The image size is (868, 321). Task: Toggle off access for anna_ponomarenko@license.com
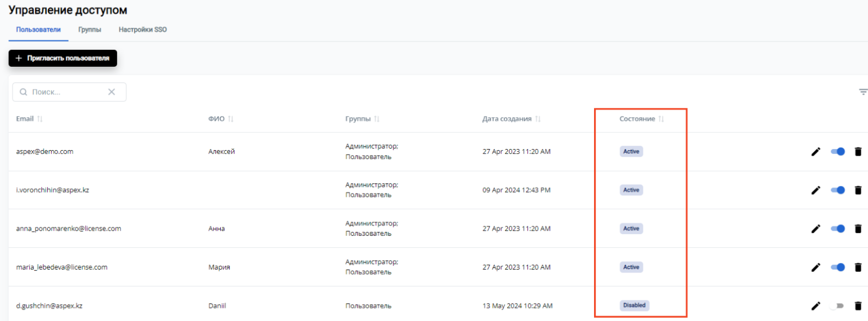(x=838, y=229)
